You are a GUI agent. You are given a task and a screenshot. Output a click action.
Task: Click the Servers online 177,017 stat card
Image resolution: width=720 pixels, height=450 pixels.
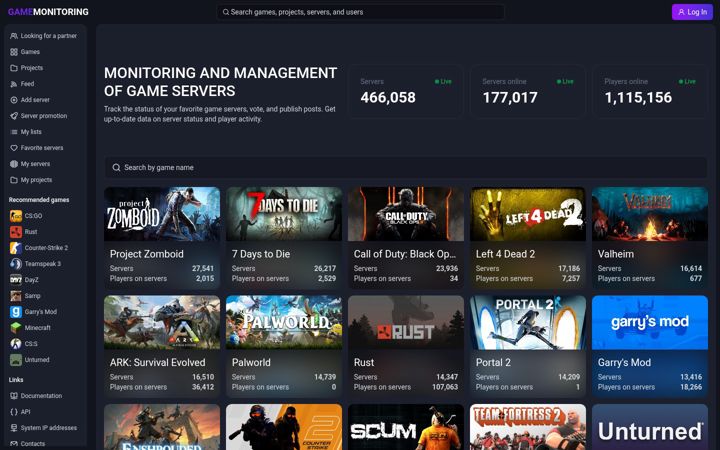528,91
